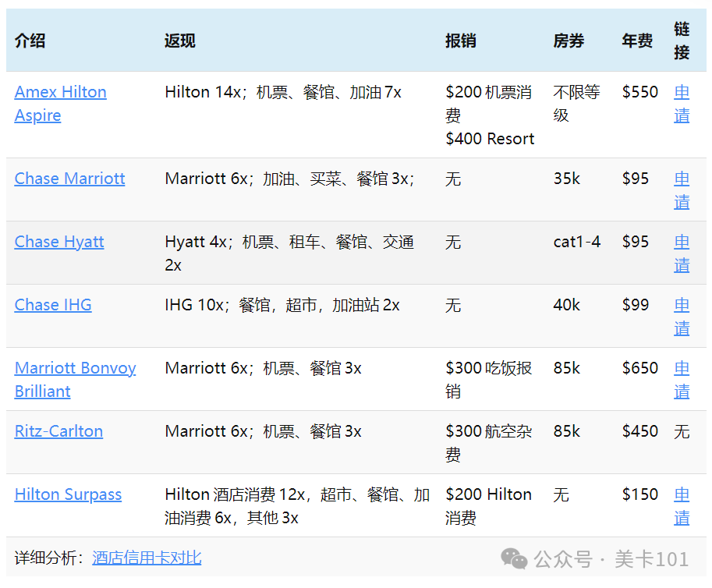Select the $99 annual fee cell

tap(636, 305)
